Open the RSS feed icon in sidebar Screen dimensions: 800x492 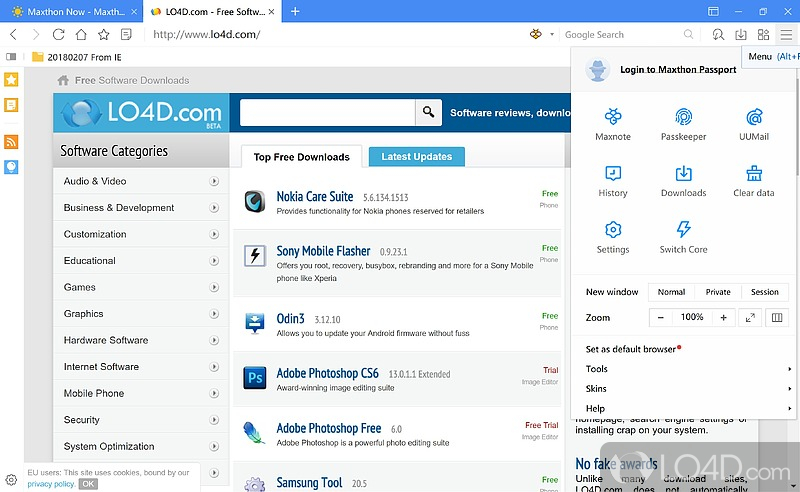(11, 141)
